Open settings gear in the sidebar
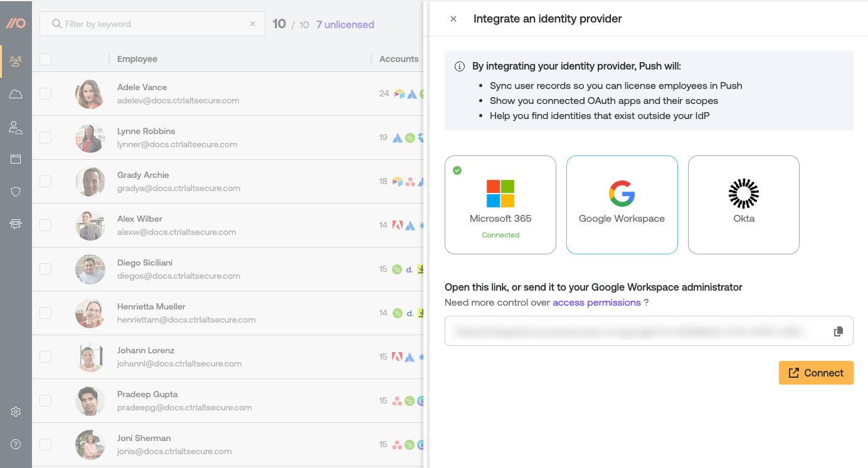Image resolution: width=868 pixels, height=468 pixels. click(16, 412)
